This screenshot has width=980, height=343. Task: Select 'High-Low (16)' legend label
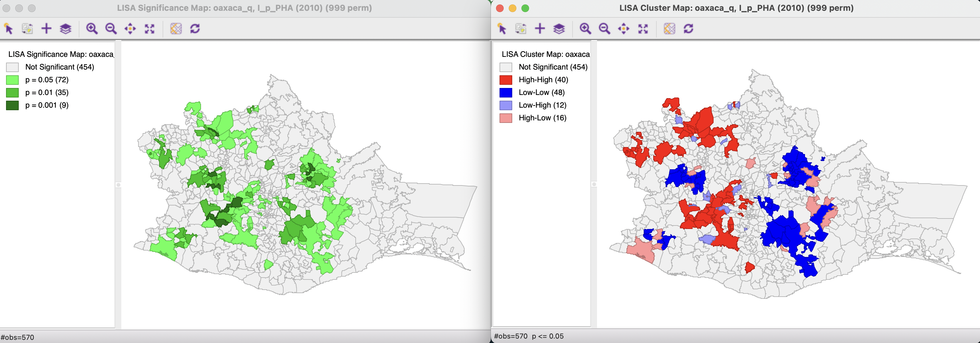tap(542, 118)
